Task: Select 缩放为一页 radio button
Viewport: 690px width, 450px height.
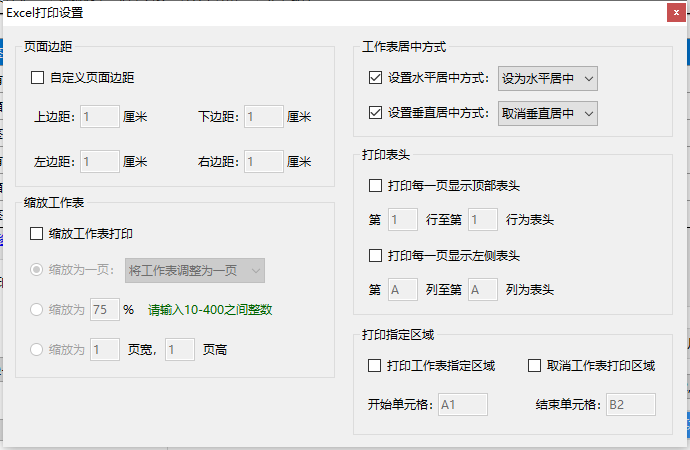Action: 36,270
